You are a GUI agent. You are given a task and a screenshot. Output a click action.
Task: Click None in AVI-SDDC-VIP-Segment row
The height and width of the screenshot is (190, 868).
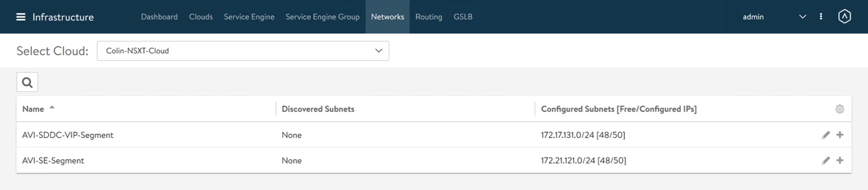(291, 135)
